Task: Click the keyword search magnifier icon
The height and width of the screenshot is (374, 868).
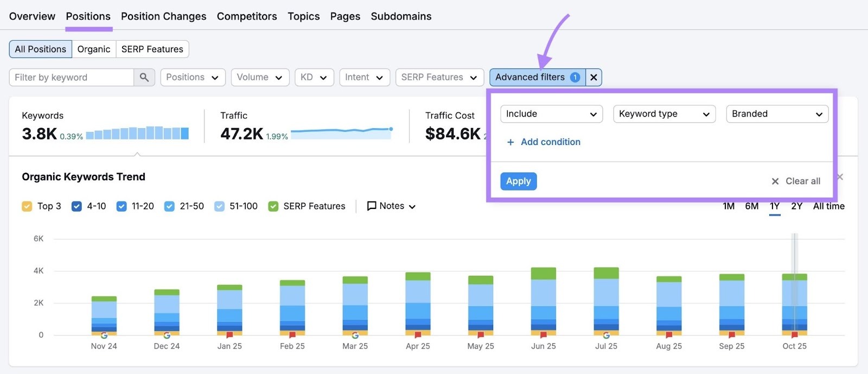Action: pos(144,78)
